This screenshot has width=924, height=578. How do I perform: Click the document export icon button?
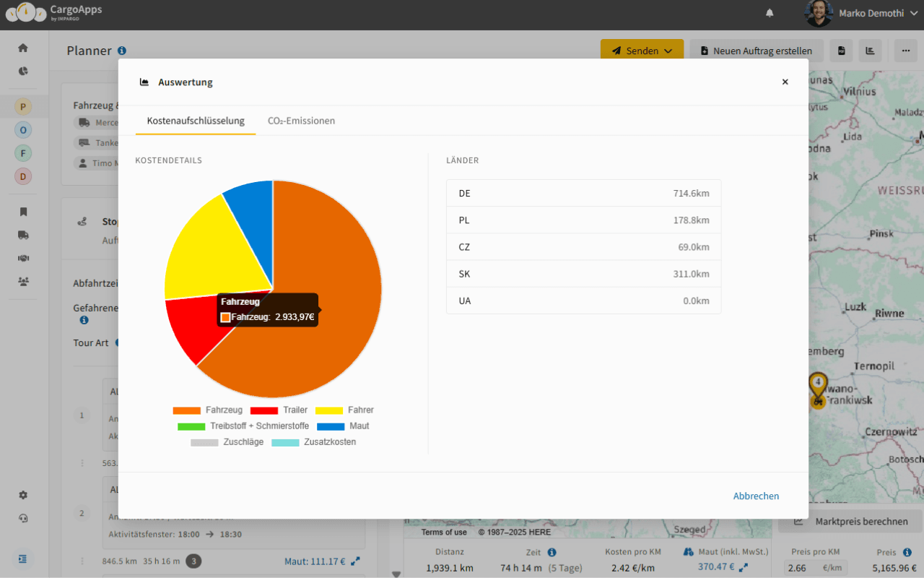tap(842, 51)
